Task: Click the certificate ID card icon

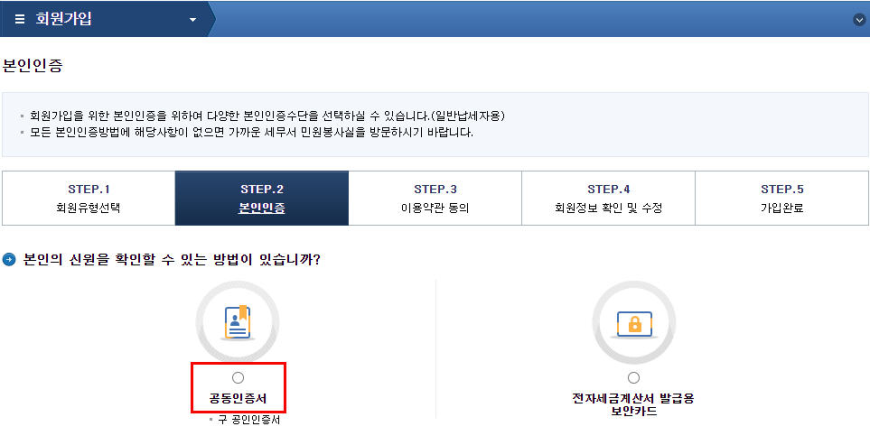Action: [x=237, y=322]
